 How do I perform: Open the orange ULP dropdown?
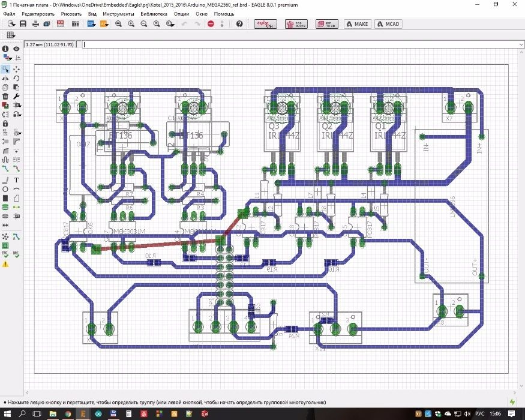pos(104,24)
